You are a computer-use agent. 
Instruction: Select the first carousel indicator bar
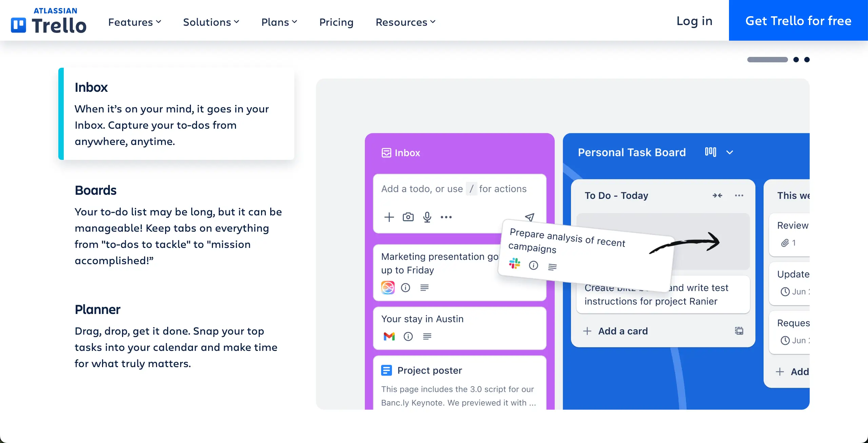point(767,60)
